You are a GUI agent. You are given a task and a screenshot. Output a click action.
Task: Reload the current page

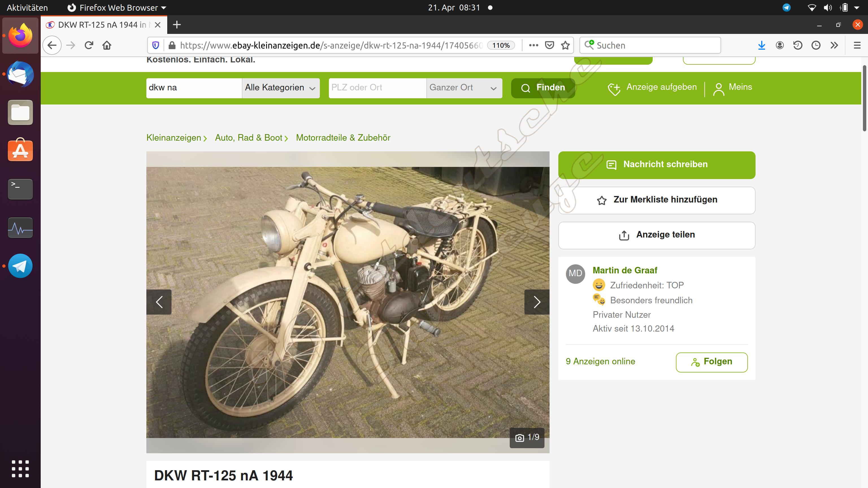(89, 45)
